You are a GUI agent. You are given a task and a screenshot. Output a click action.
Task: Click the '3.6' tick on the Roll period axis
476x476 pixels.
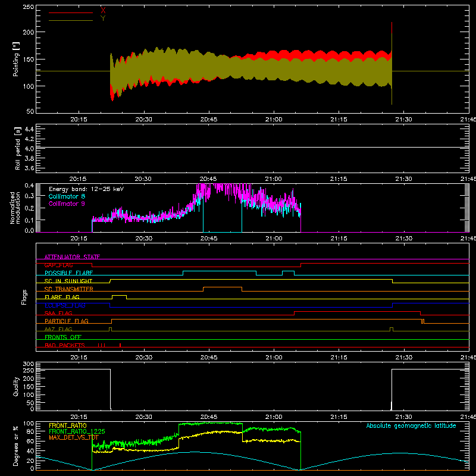coord(29,168)
